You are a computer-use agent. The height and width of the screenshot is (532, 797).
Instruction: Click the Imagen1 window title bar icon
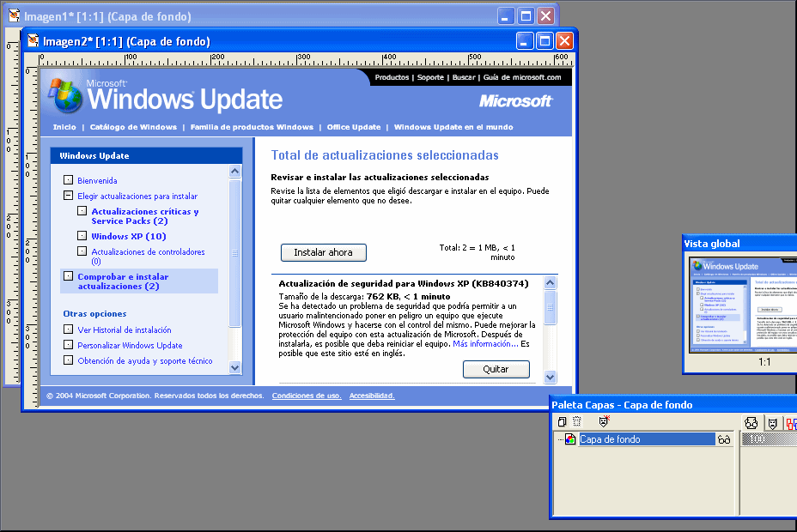tap(15, 16)
